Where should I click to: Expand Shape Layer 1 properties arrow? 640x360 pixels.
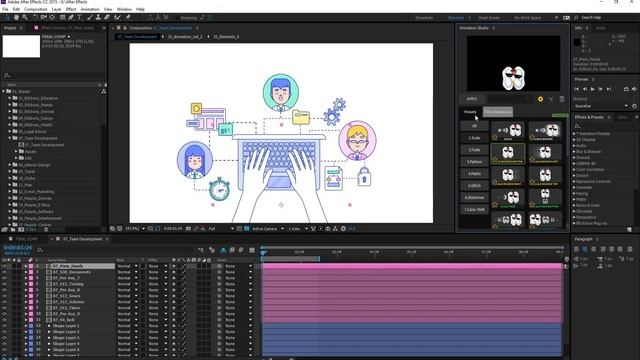click(26, 326)
